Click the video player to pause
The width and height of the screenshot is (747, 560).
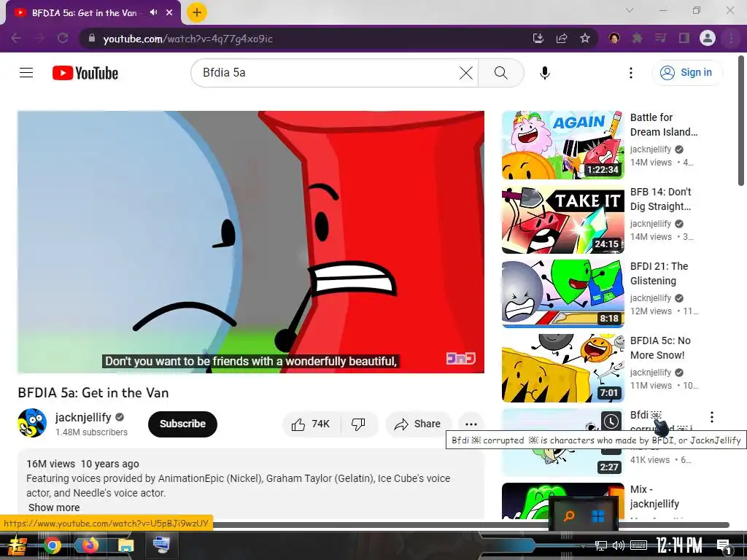tap(251, 242)
